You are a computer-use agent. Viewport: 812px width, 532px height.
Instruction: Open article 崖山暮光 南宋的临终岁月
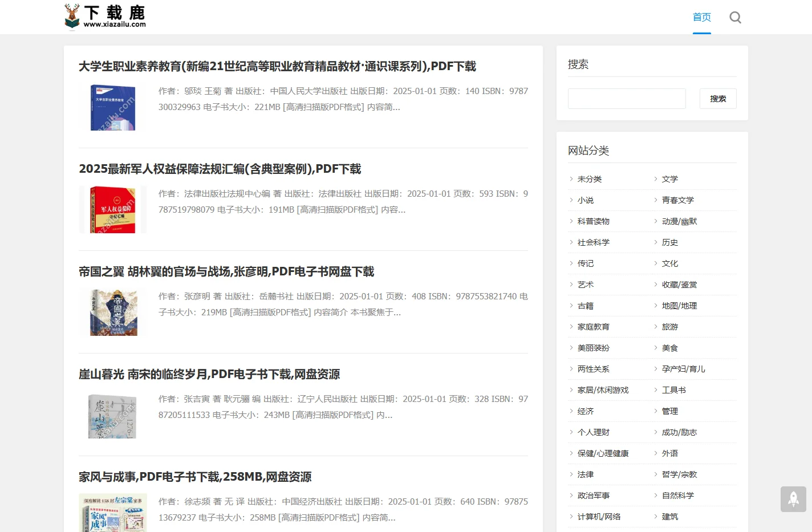(x=209, y=374)
